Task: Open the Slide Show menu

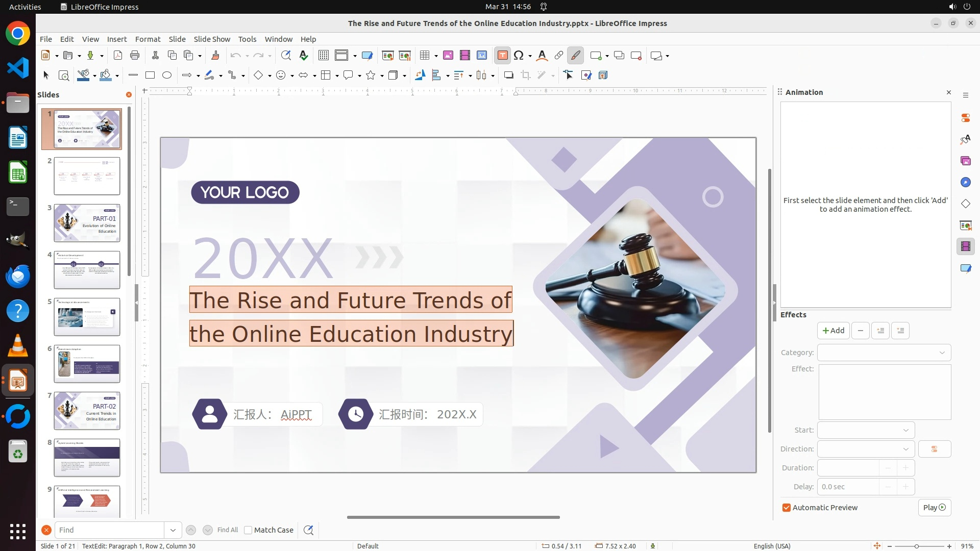Action: (212, 39)
